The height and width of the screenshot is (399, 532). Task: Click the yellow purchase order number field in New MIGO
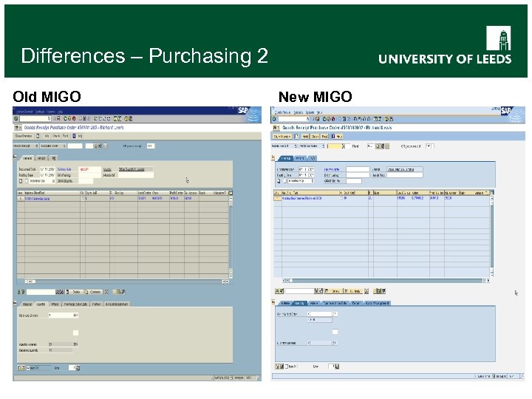tap(336, 146)
